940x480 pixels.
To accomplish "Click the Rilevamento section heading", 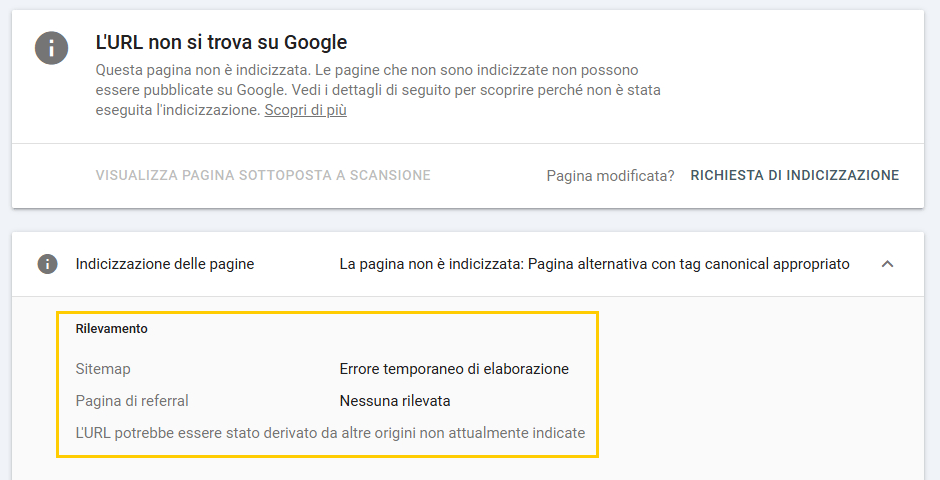I will pos(112,328).
